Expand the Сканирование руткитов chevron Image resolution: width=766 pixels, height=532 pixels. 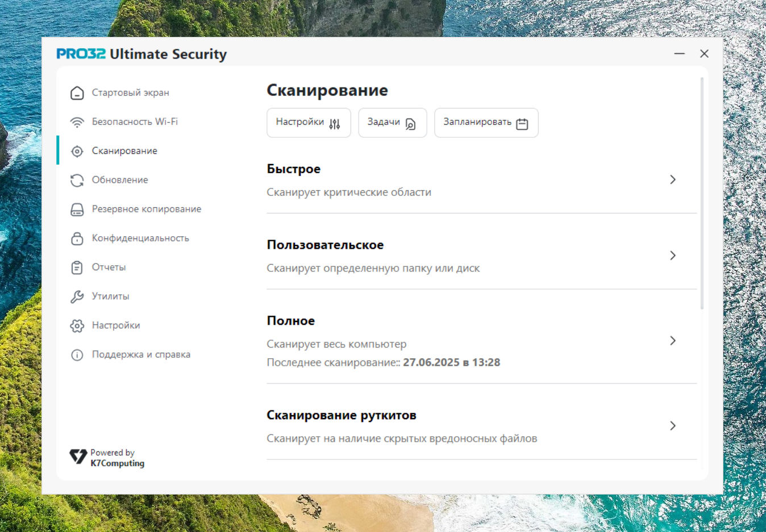pos(673,426)
